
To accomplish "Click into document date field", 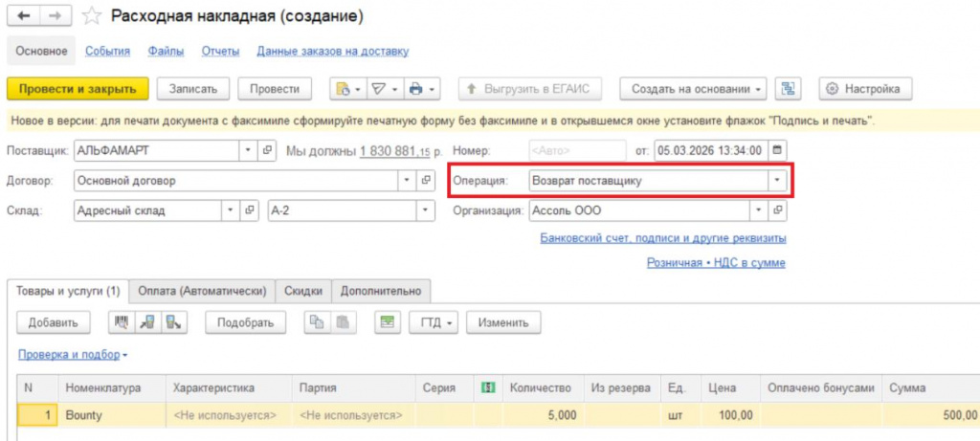I will click(711, 150).
